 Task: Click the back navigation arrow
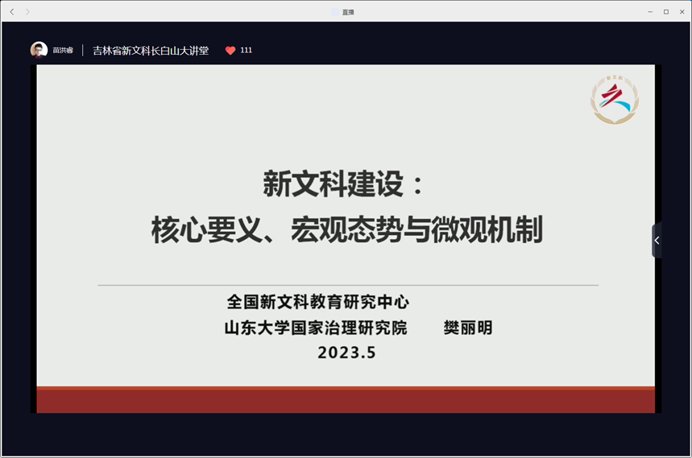[x=12, y=11]
